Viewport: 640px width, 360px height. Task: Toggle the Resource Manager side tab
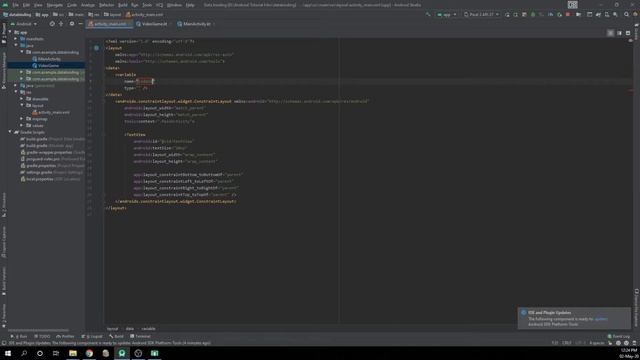coord(4,69)
